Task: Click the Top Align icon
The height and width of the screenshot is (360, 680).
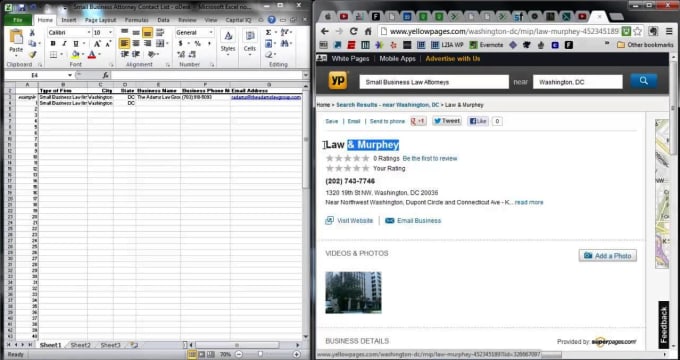Action: (x=124, y=32)
